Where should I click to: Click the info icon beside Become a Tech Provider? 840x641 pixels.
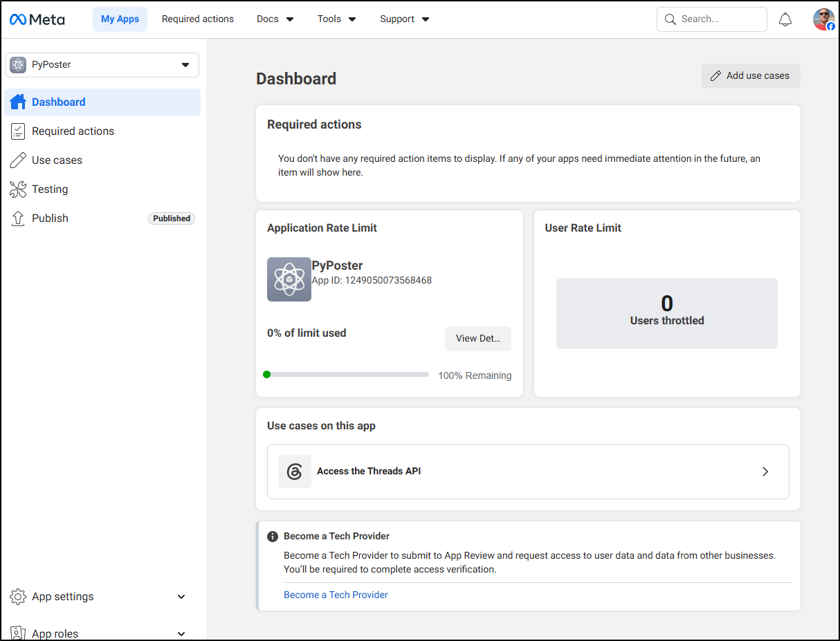tap(273, 536)
